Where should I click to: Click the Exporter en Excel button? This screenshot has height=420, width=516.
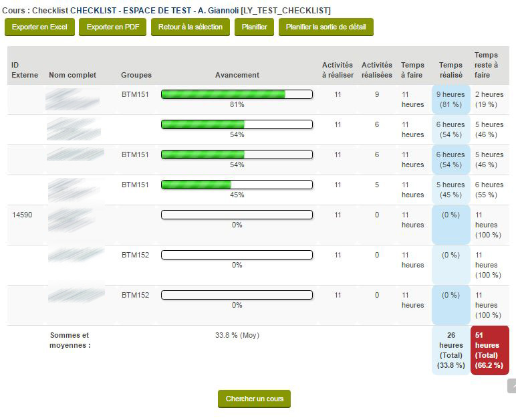pyautogui.click(x=39, y=27)
